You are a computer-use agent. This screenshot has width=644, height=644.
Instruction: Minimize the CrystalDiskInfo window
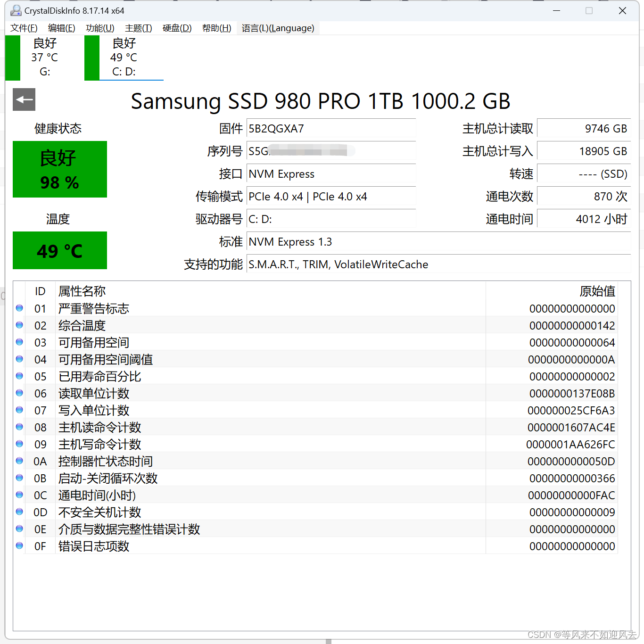pos(556,10)
